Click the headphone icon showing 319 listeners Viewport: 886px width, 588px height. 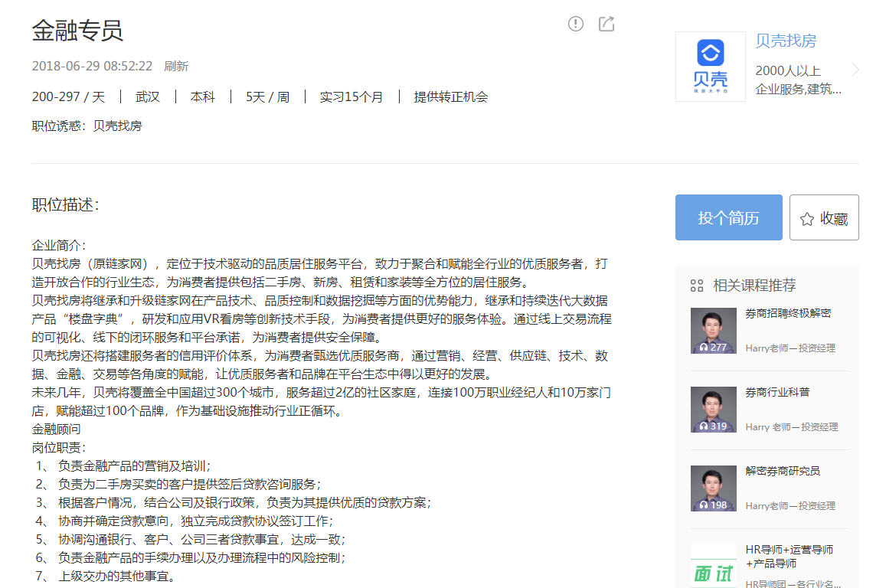click(704, 426)
